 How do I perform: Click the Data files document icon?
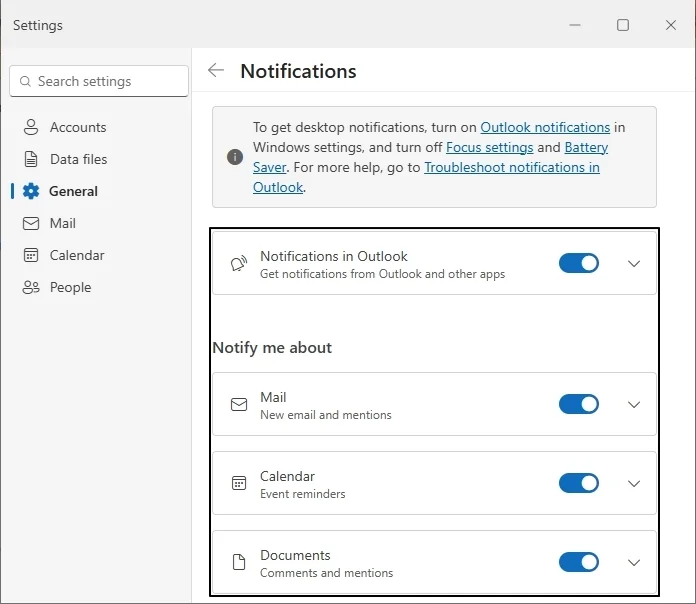(31, 159)
